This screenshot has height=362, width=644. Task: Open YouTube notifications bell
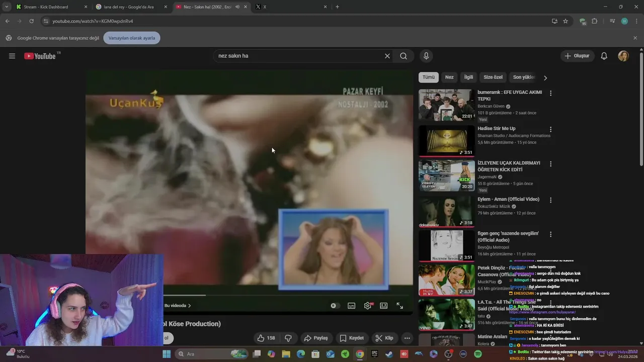tap(604, 56)
